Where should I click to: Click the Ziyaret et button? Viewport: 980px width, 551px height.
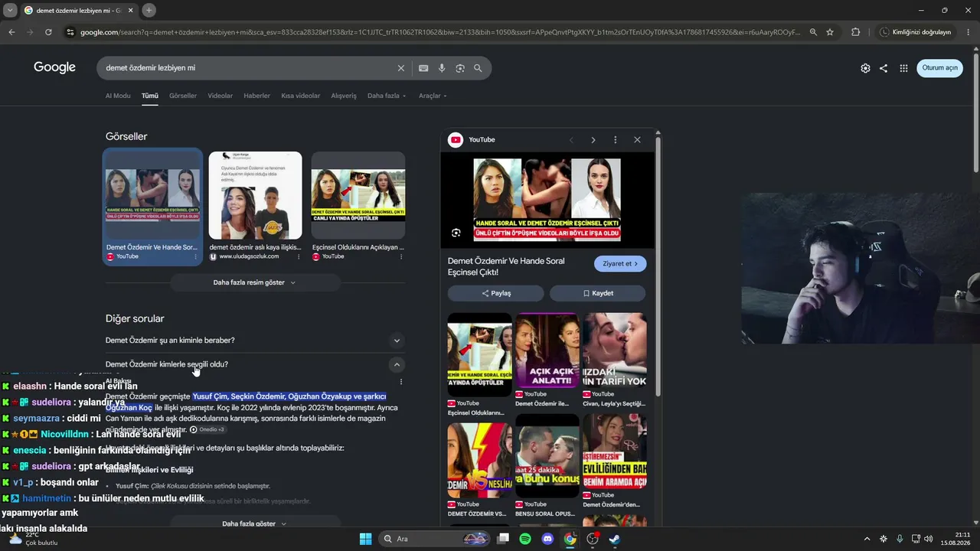click(620, 264)
